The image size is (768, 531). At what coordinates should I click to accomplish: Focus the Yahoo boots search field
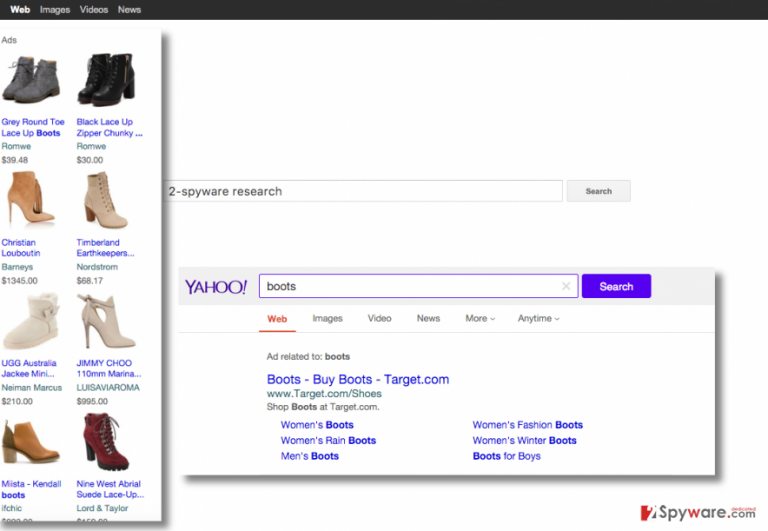(x=418, y=286)
